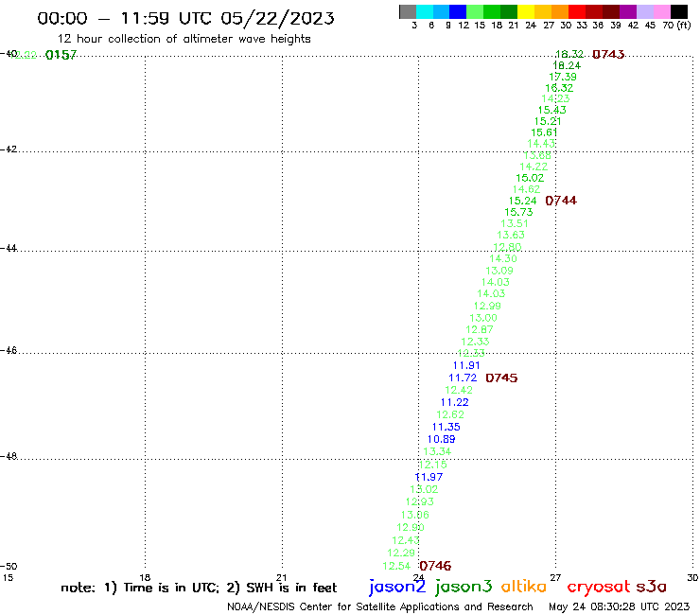Click the jason2 satellite legend label

397,587
